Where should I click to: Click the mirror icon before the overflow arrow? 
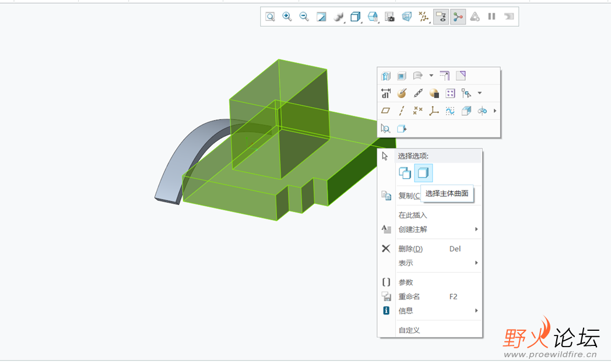[482, 111]
